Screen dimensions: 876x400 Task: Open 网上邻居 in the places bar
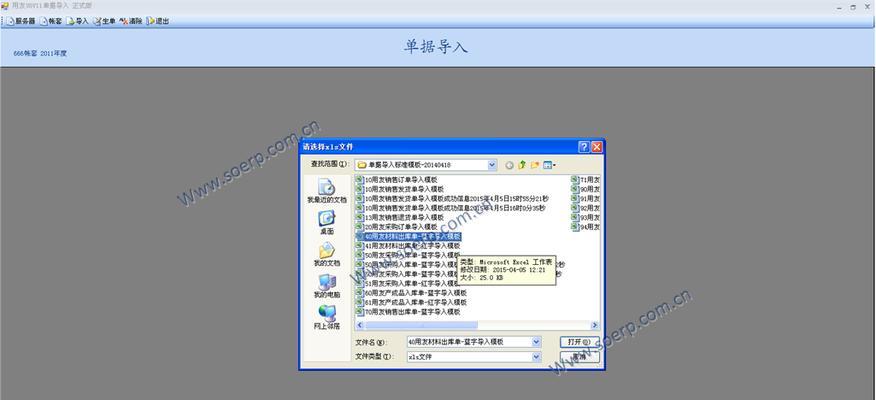(x=327, y=317)
